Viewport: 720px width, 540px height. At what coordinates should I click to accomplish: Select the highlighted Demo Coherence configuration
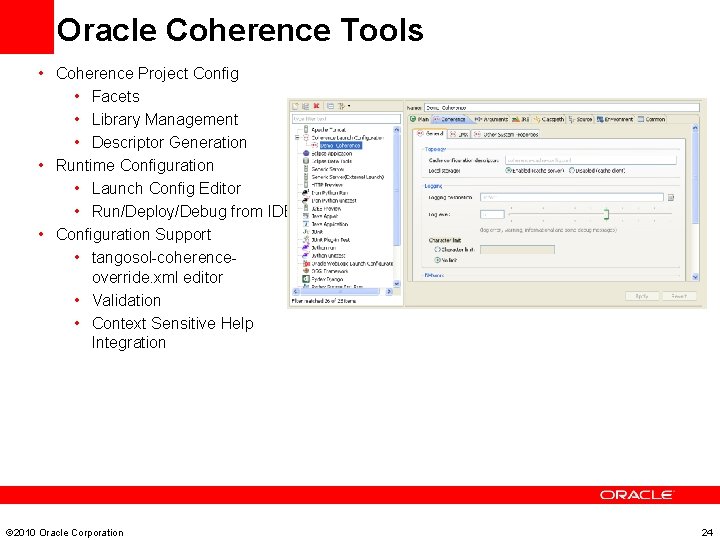pyautogui.click(x=341, y=146)
